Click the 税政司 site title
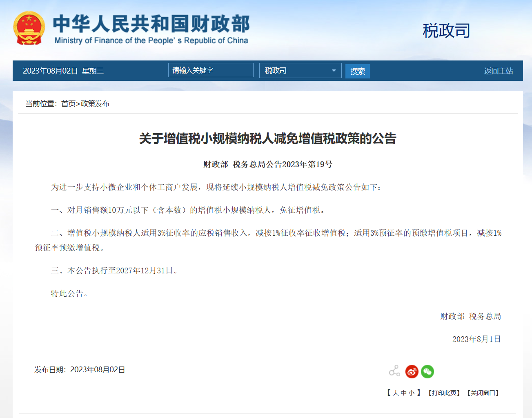 click(447, 30)
